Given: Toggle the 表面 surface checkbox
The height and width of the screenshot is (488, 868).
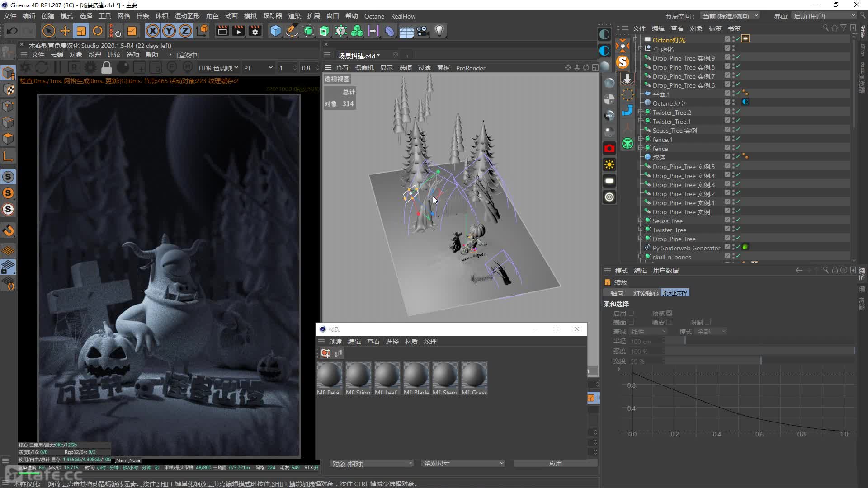Looking at the screenshot, I should click(x=631, y=322).
